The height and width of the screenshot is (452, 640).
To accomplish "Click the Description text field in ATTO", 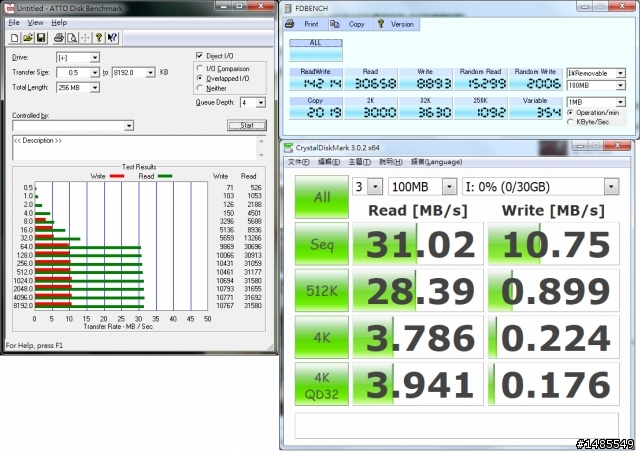I will (135, 148).
